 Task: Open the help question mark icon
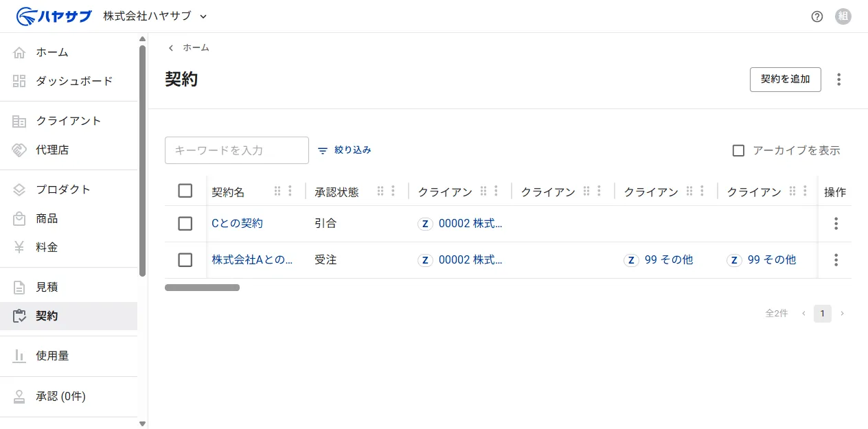[x=816, y=16]
